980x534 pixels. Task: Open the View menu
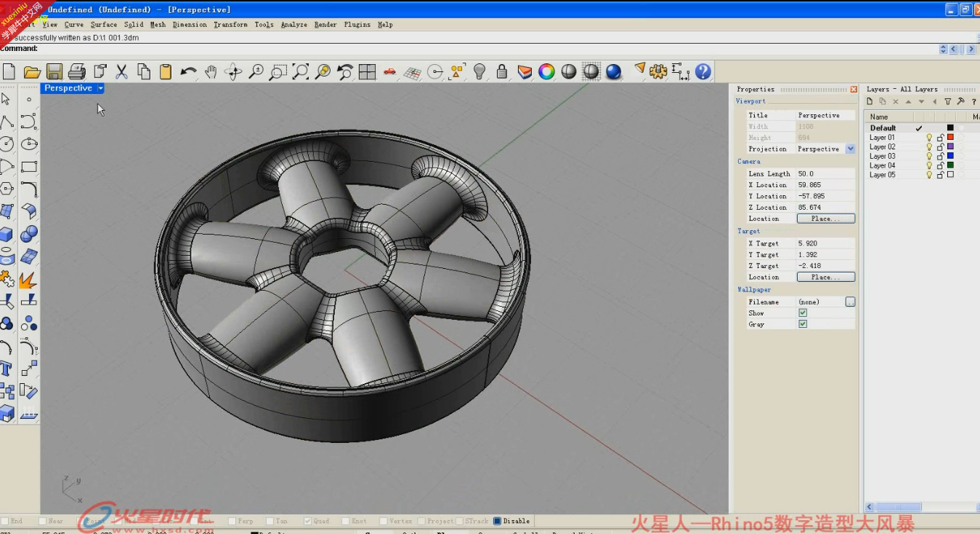click(50, 25)
